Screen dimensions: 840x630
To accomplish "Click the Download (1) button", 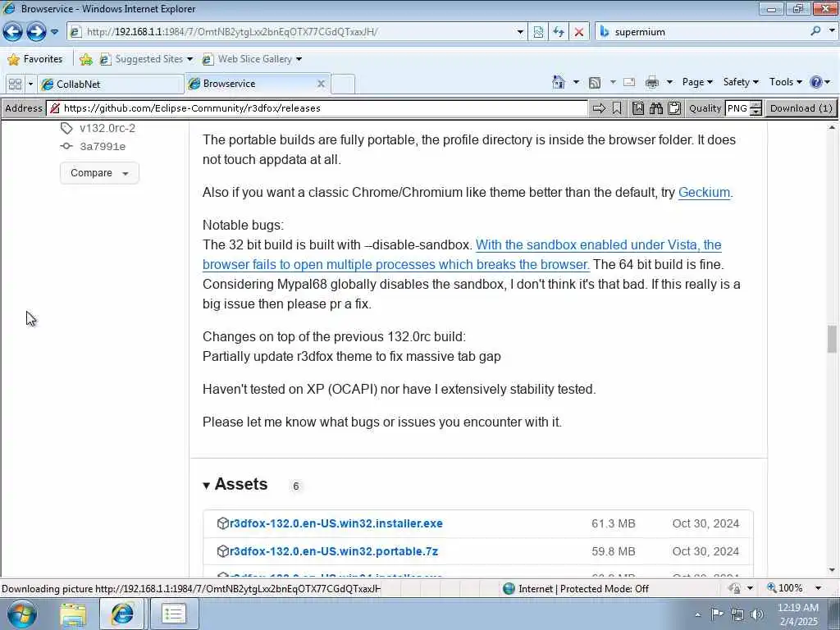I will 801,108.
